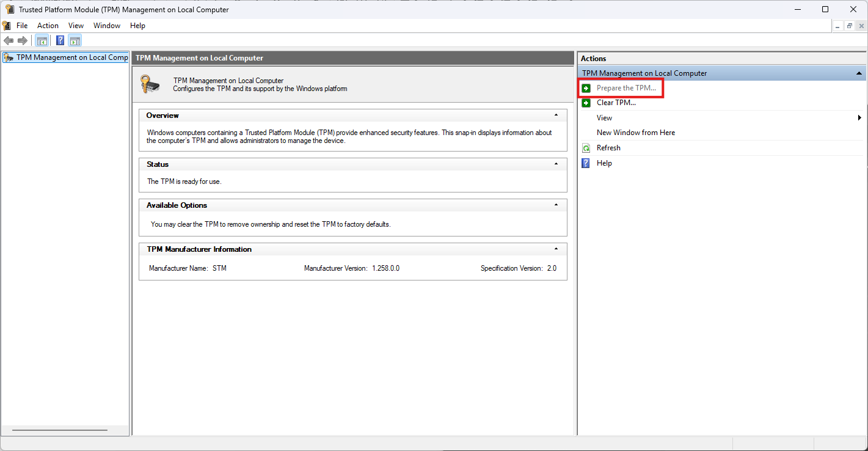Collapse the Status section
The image size is (868, 451).
556,164
